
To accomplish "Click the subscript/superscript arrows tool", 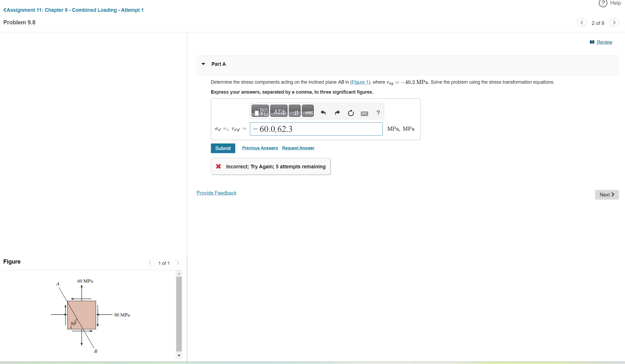I will pos(295,111).
